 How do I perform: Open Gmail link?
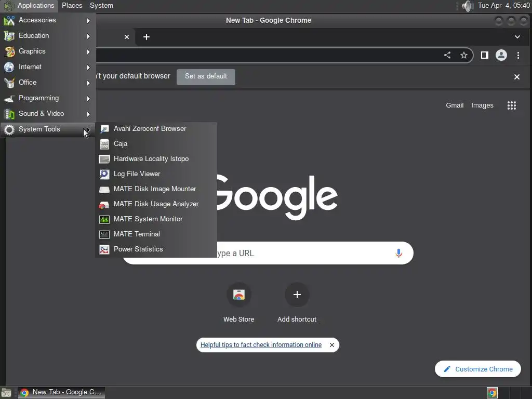pyautogui.click(x=455, y=105)
